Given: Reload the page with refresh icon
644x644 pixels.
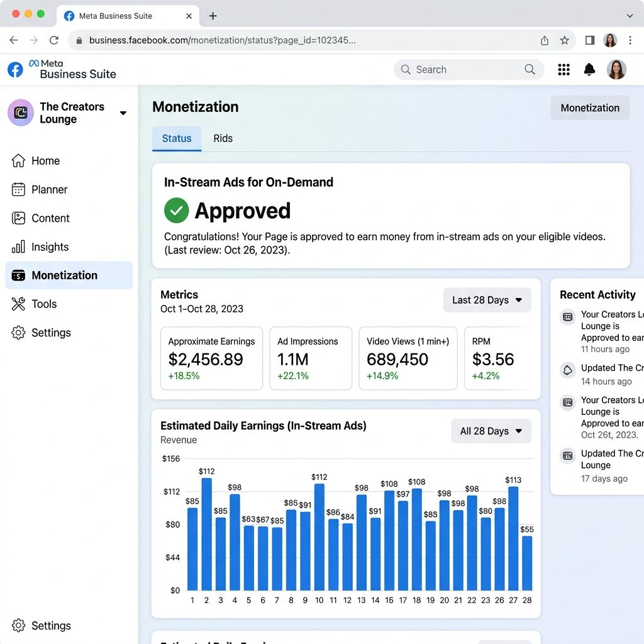Looking at the screenshot, I should pos(54,40).
